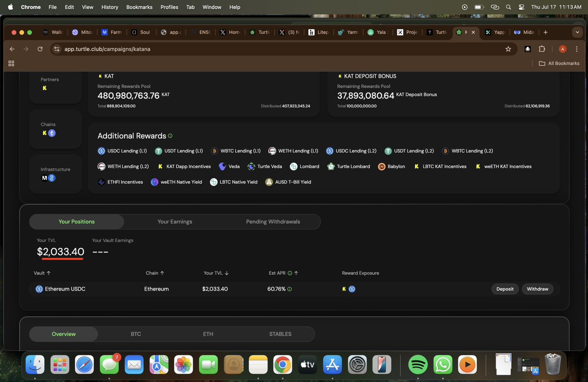Screen dimensions: 588x382
Task: Select the STABLES vault tab
Action: pos(280,334)
